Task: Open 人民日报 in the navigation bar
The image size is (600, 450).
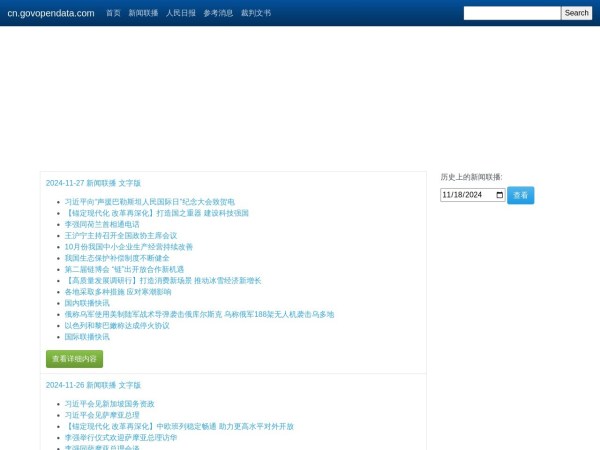Action: point(181,13)
